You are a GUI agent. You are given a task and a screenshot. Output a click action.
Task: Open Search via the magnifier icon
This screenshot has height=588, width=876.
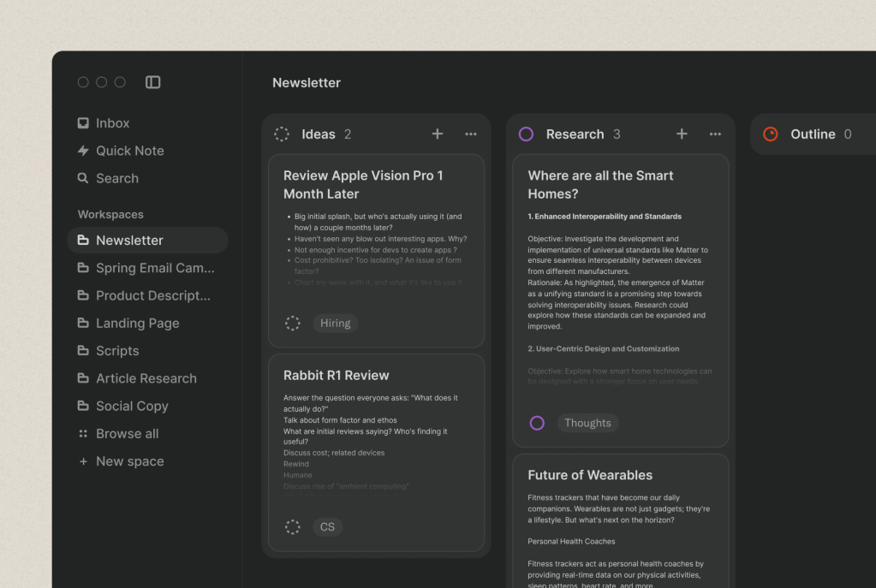click(x=83, y=178)
